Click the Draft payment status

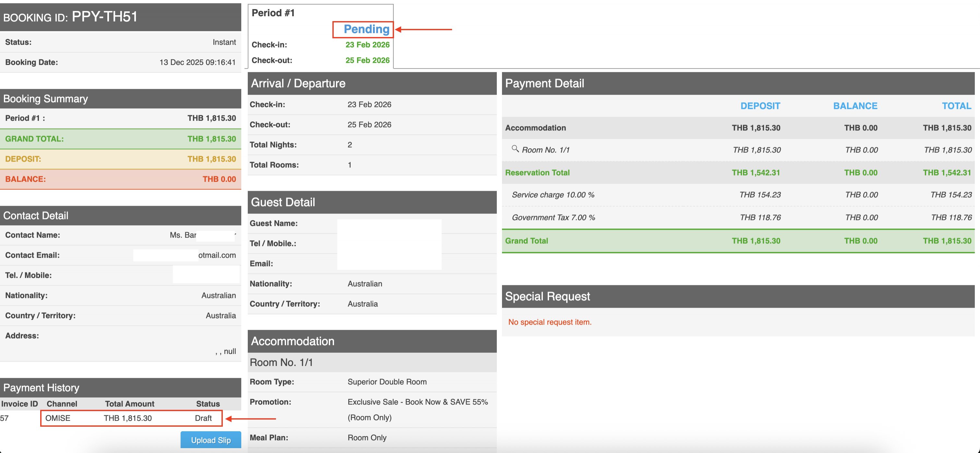pyautogui.click(x=203, y=418)
